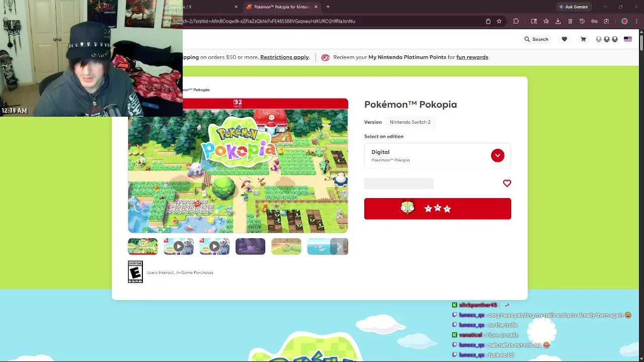Close the X browser tab

tap(236, 7)
